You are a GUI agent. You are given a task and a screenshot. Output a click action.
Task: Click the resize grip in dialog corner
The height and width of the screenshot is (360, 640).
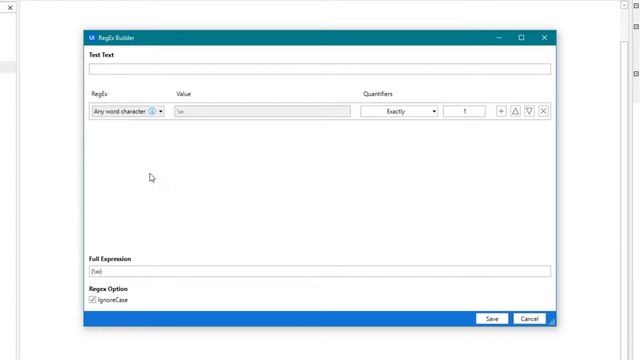pyautogui.click(x=552, y=322)
